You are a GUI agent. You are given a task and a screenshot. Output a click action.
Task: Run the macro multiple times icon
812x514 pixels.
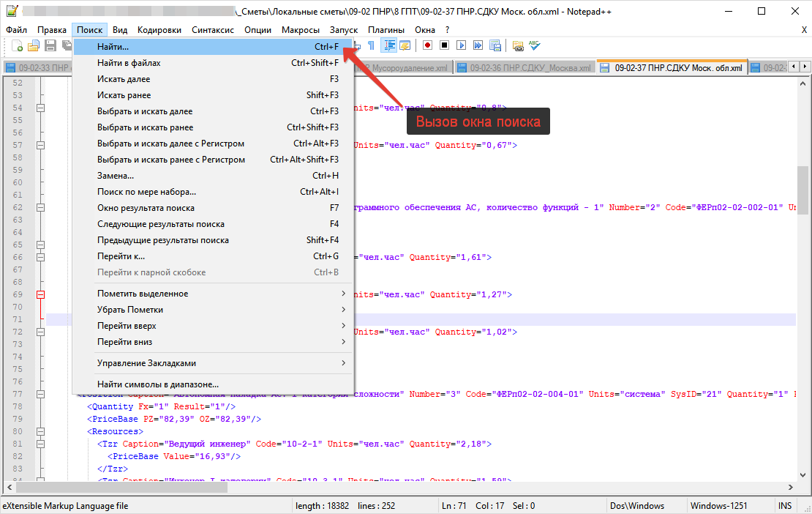478,45
